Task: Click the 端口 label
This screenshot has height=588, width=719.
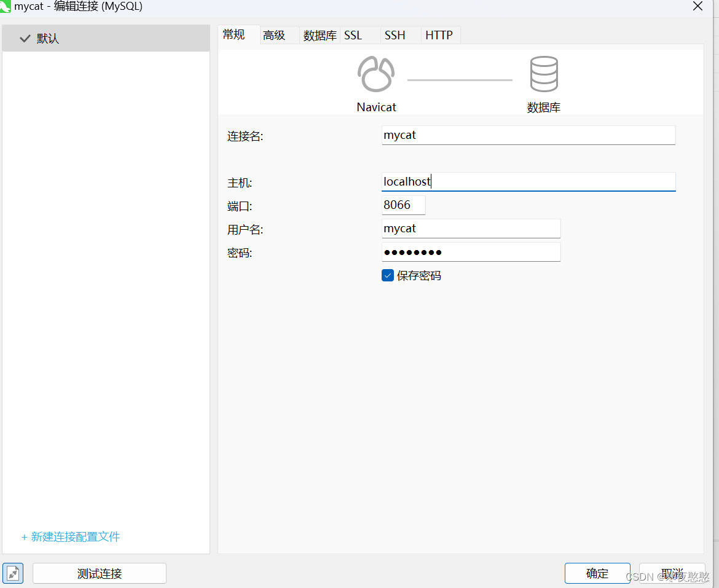Action: [240, 206]
